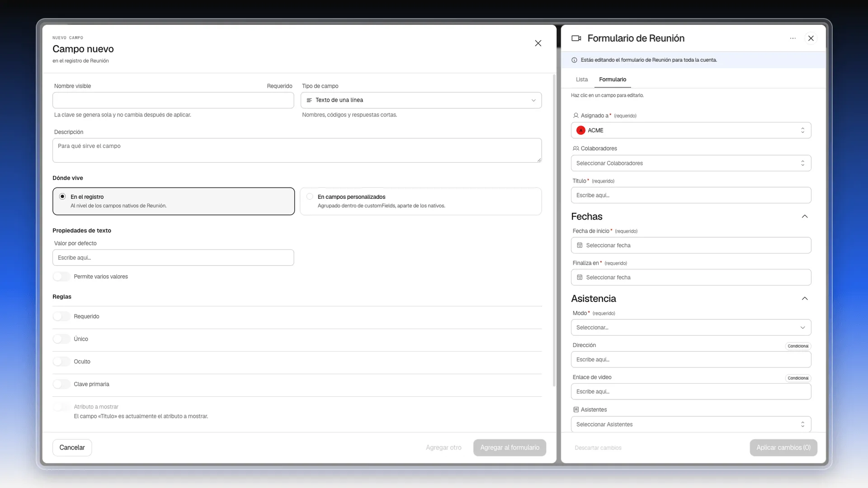Click the Enlace de video input field
Image resolution: width=868 pixels, height=488 pixels.
point(691,392)
